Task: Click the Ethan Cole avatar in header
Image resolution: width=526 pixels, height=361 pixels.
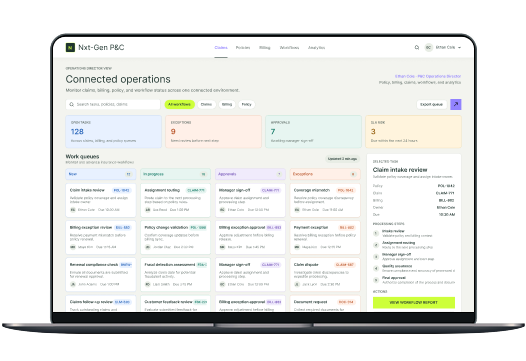Action: click(428, 47)
